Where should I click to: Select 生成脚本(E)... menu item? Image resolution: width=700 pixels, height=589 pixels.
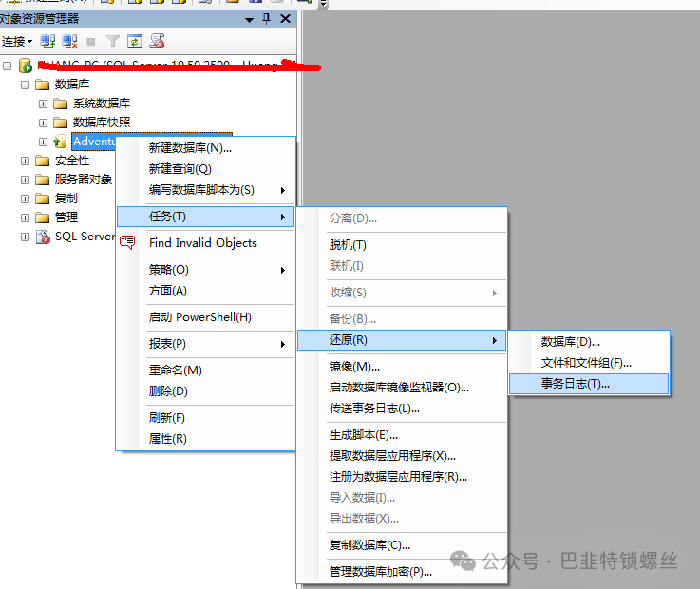(x=402, y=435)
